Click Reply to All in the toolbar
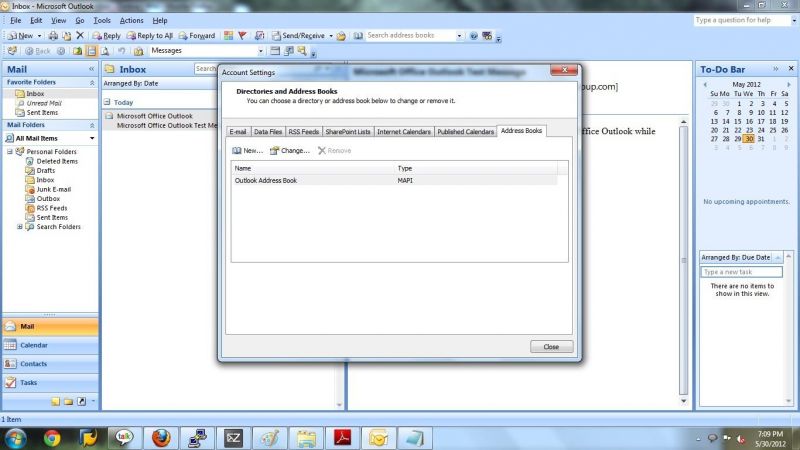The height and width of the screenshot is (450, 800). tap(149, 36)
